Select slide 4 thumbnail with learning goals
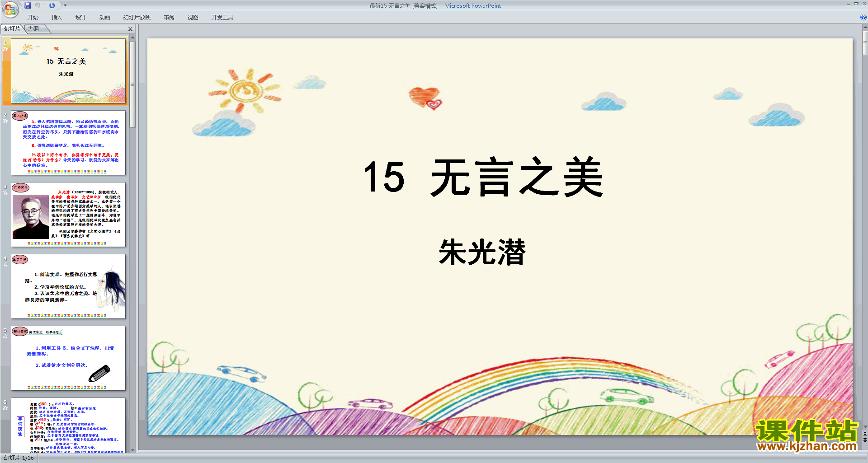 pyautogui.click(x=68, y=286)
